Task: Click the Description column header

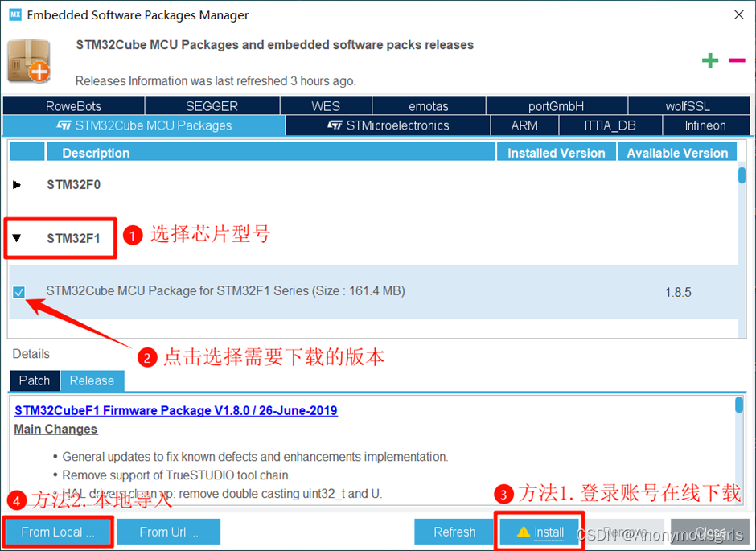Action: click(270, 153)
